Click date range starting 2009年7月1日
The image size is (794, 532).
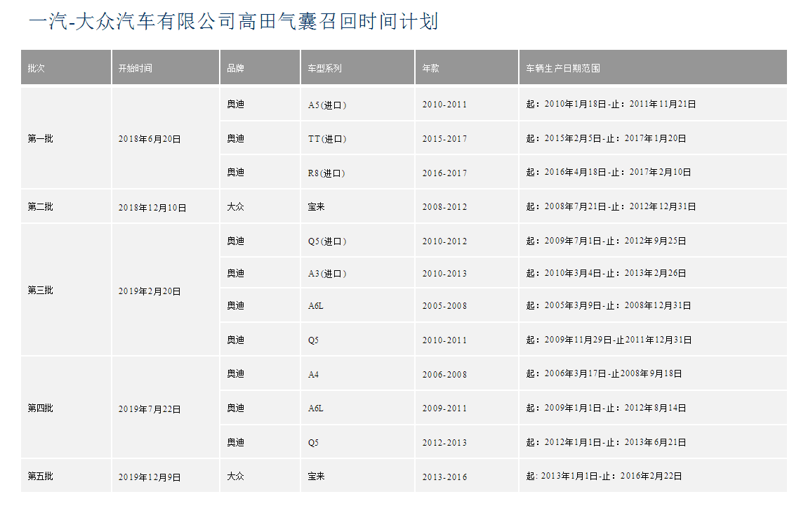pyautogui.click(x=606, y=241)
